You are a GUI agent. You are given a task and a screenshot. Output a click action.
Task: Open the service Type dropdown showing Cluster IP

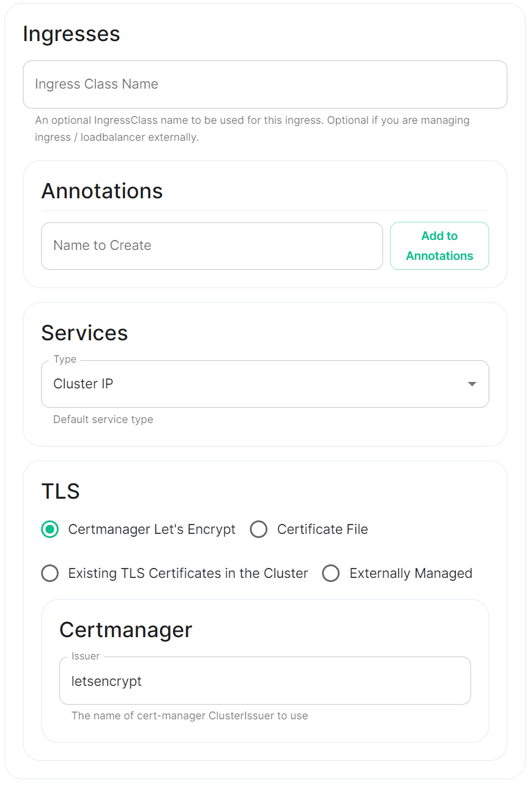pyautogui.click(x=265, y=384)
